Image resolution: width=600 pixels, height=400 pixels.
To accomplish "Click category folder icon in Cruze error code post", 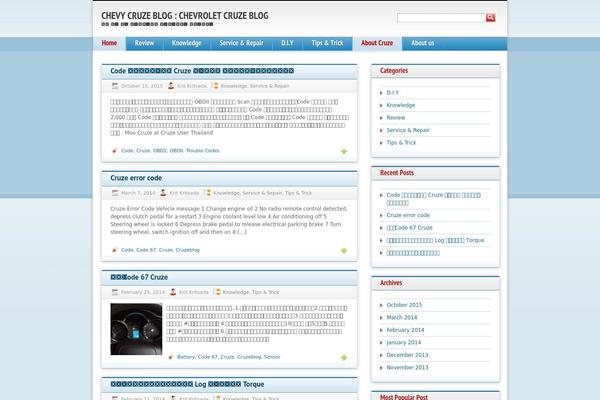I will coord(207,193).
